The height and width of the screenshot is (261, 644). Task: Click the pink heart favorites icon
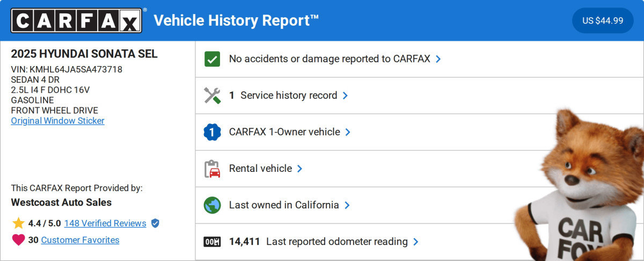[19, 240]
